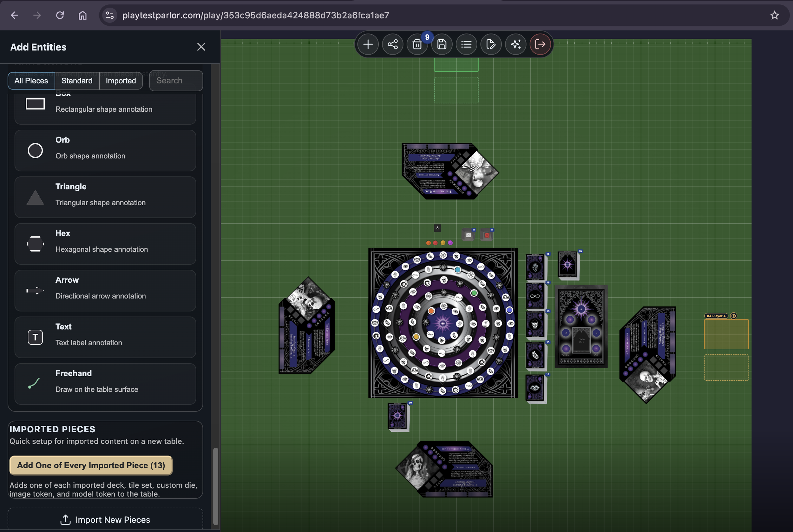This screenshot has width=793, height=532.
Task: Add a Box rectangular shape annotation
Action: click(105, 107)
